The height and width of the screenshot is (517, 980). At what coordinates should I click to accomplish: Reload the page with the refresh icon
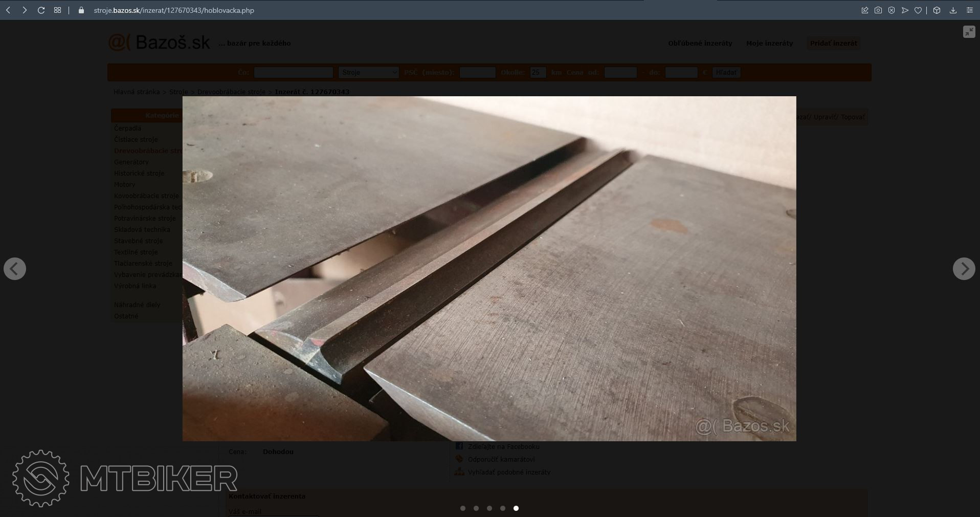41,10
